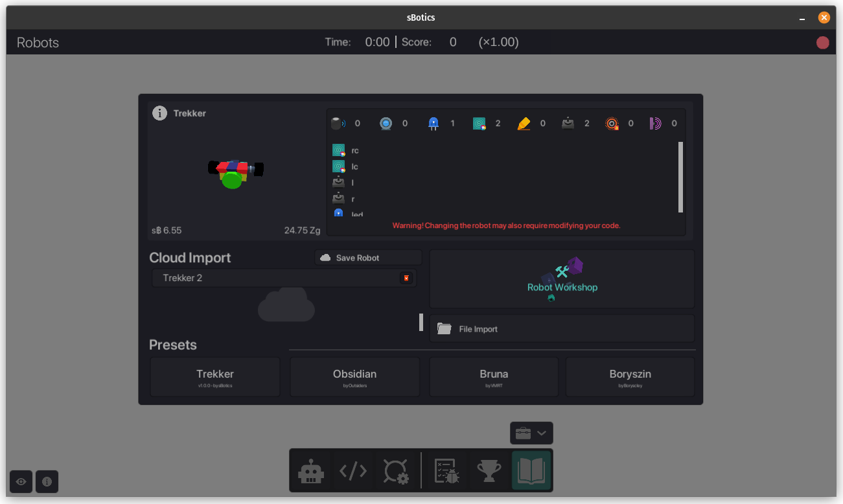The width and height of the screenshot is (843, 504).
Task: Click the trophy challenges icon
Action: click(x=489, y=471)
